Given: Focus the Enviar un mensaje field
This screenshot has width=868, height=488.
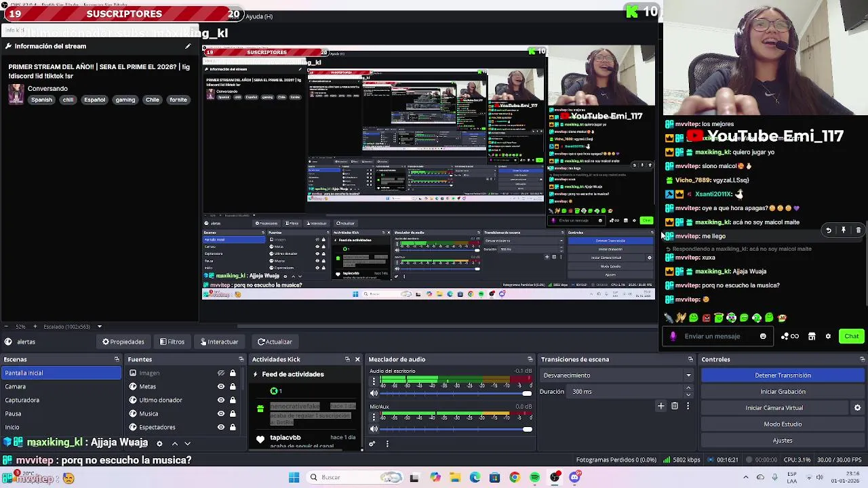Looking at the screenshot, I should click(719, 336).
